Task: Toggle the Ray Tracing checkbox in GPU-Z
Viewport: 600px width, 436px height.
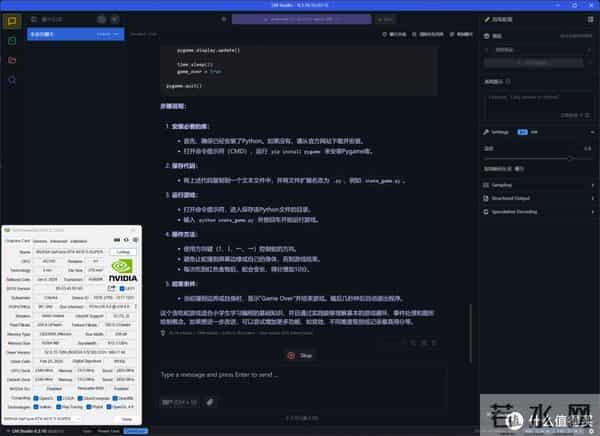Action: (59, 407)
